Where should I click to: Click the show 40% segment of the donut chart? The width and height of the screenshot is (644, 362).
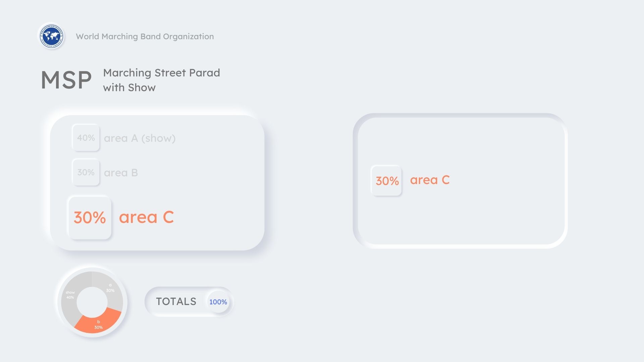[71, 295]
